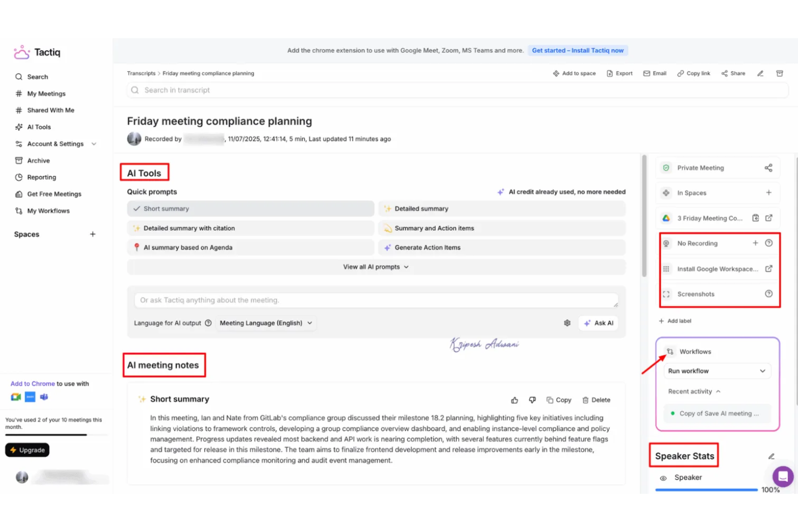Open the user profile avatar in the sidebar
The width and height of the screenshot is (798, 532).
[x=22, y=477]
